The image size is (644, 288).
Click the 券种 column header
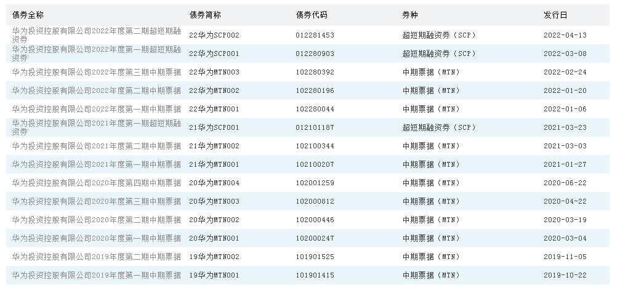(x=410, y=15)
